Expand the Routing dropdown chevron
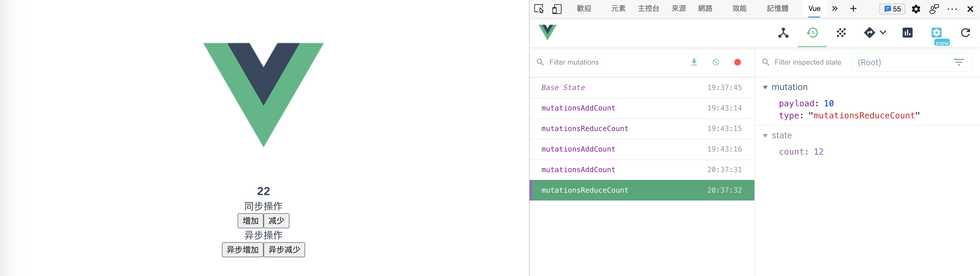The image size is (980, 276). click(x=883, y=32)
